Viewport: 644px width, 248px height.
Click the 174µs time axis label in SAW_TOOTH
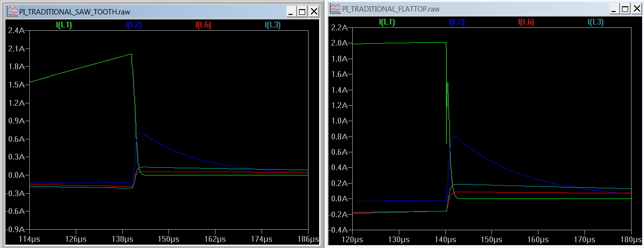[x=261, y=239]
